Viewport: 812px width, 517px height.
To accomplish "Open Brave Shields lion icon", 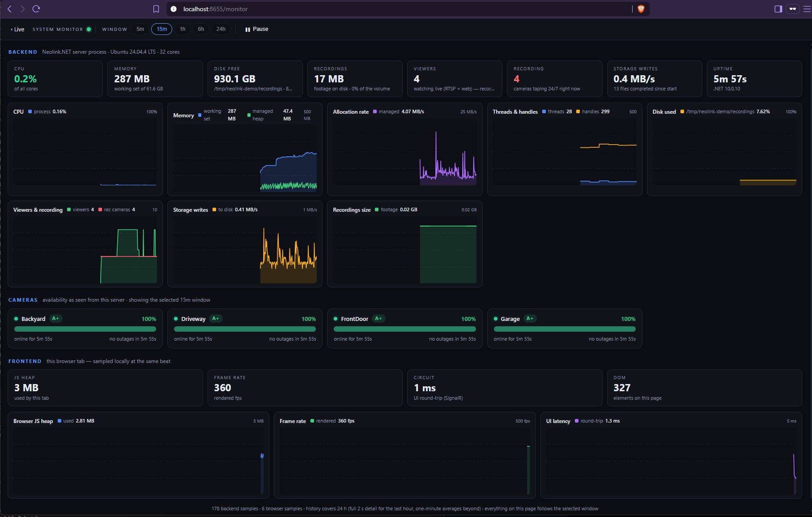I will pos(641,9).
